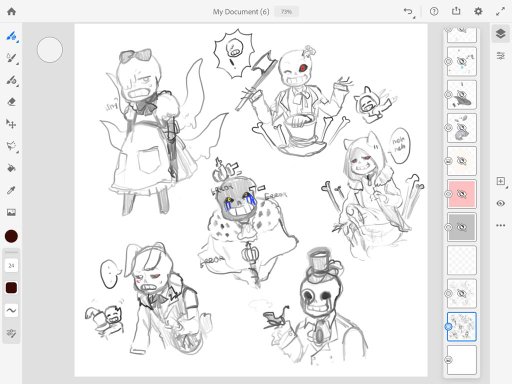The width and height of the screenshot is (512, 384).
Task: Go back to the home screen
Action: coord(11,12)
